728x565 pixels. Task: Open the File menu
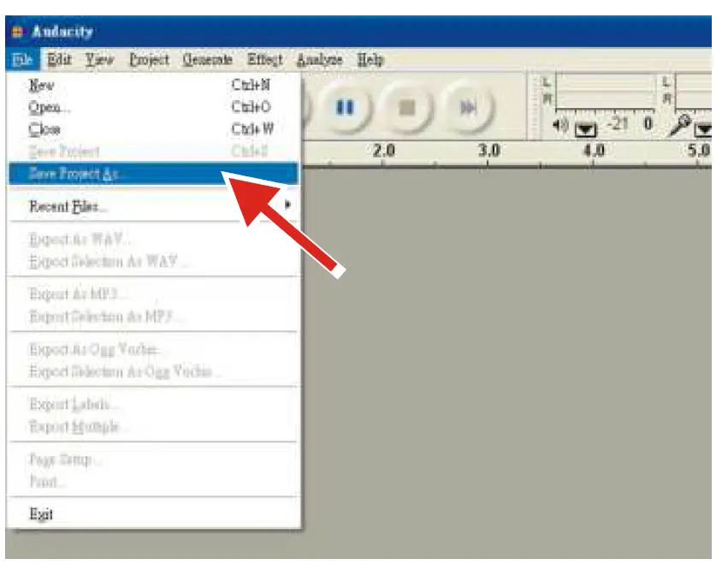22,59
